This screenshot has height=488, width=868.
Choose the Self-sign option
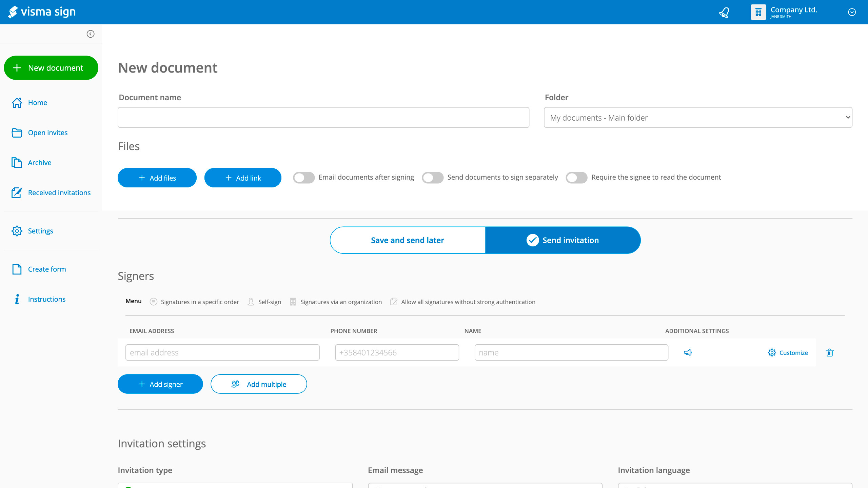pos(269,302)
